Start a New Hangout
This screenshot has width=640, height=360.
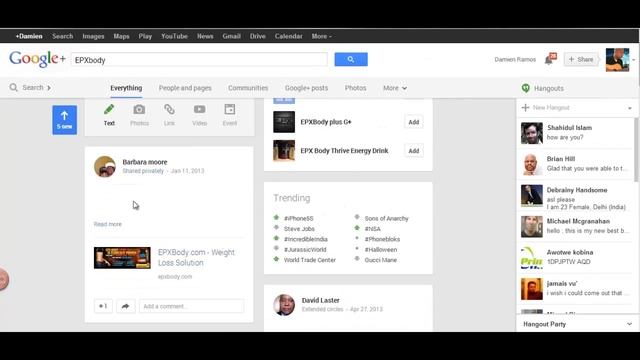(551, 108)
